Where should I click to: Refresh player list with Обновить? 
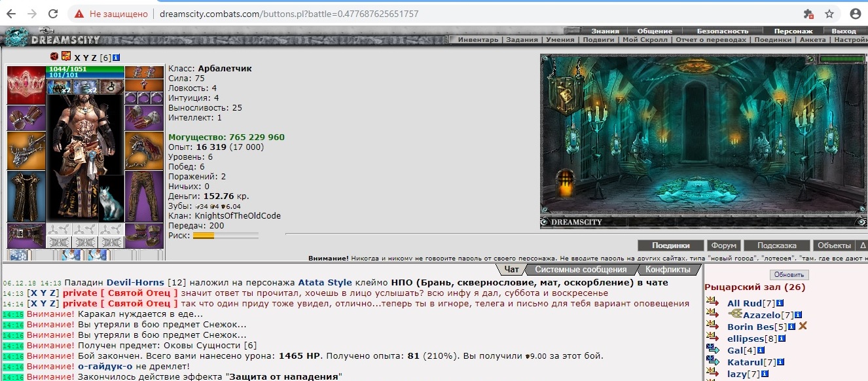(789, 275)
